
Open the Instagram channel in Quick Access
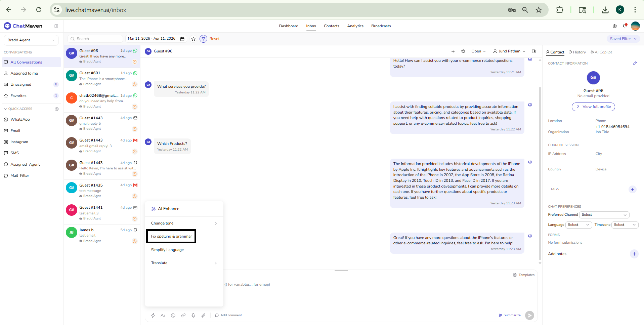tap(19, 142)
